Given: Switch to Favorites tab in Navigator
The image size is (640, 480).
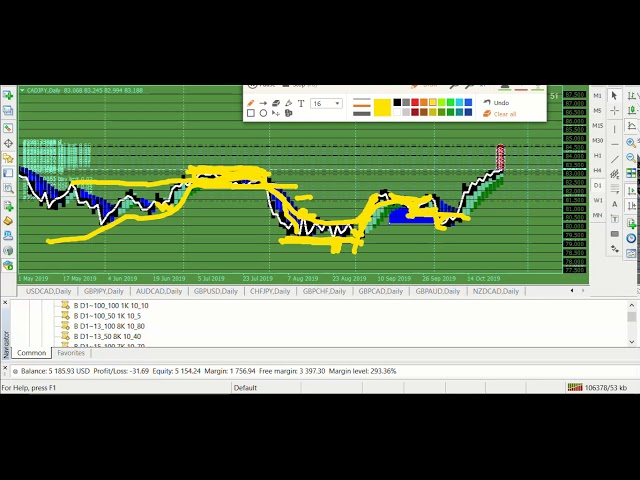Looking at the screenshot, I should (x=71, y=353).
